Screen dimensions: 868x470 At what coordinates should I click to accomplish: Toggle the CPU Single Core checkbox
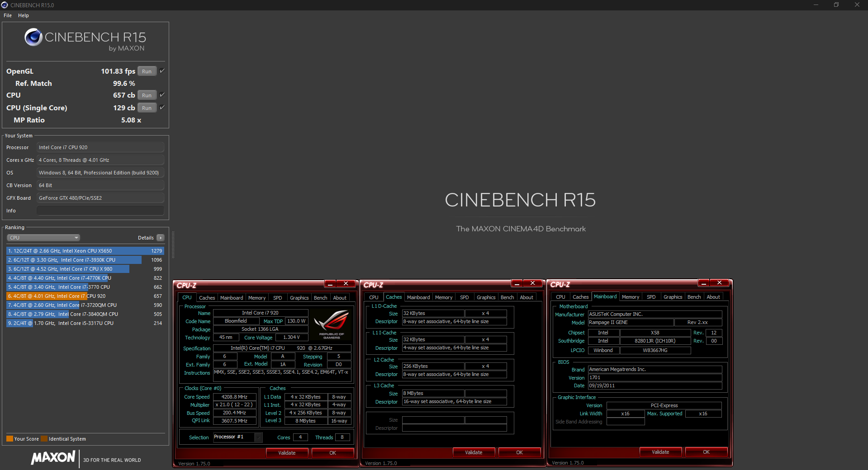[x=162, y=108]
